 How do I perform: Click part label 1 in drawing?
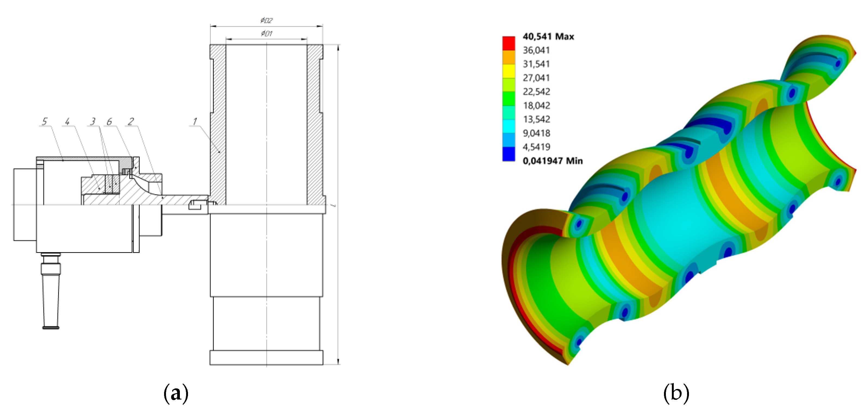[195, 121]
